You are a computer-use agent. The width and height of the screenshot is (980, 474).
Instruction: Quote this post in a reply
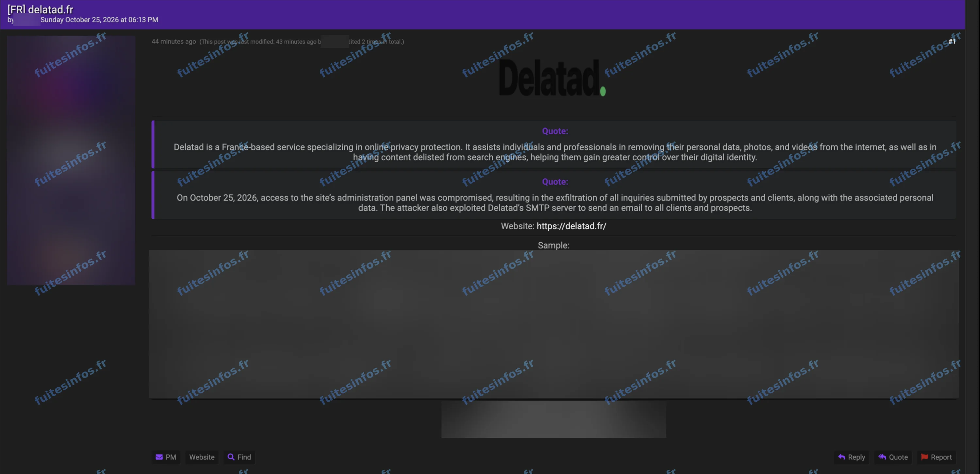(x=893, y=457)
